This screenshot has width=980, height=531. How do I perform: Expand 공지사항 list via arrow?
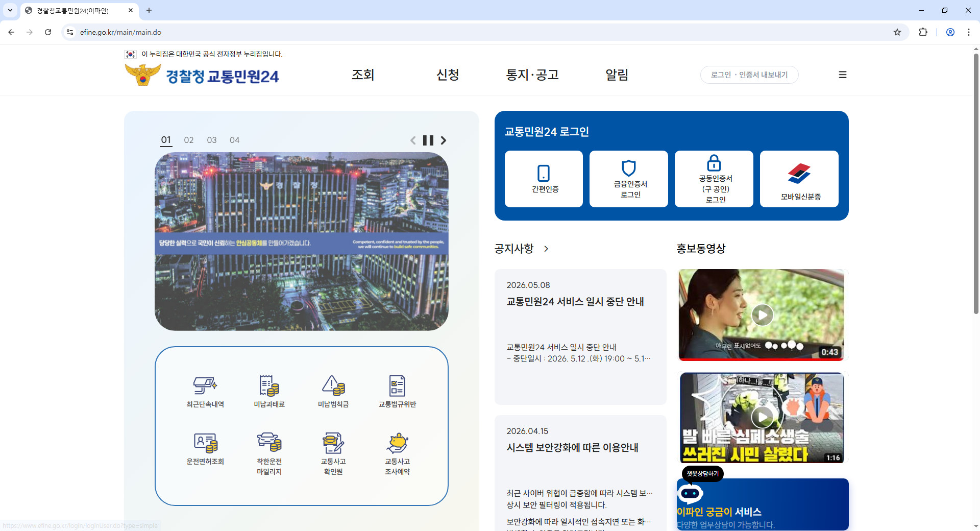[546, 249]
